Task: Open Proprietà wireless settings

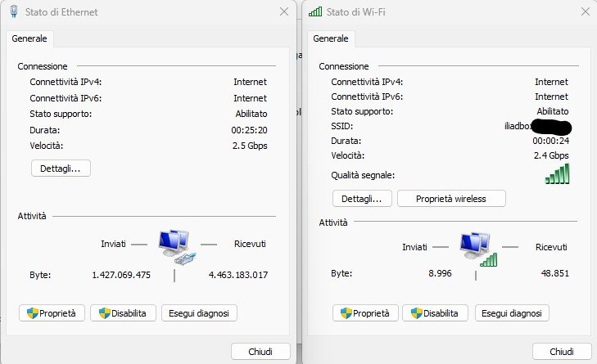Action: pos(451,199)
